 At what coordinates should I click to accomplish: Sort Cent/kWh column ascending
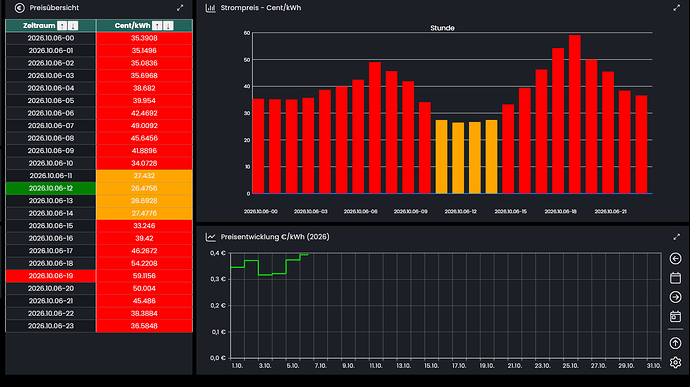tap(157, 26)
